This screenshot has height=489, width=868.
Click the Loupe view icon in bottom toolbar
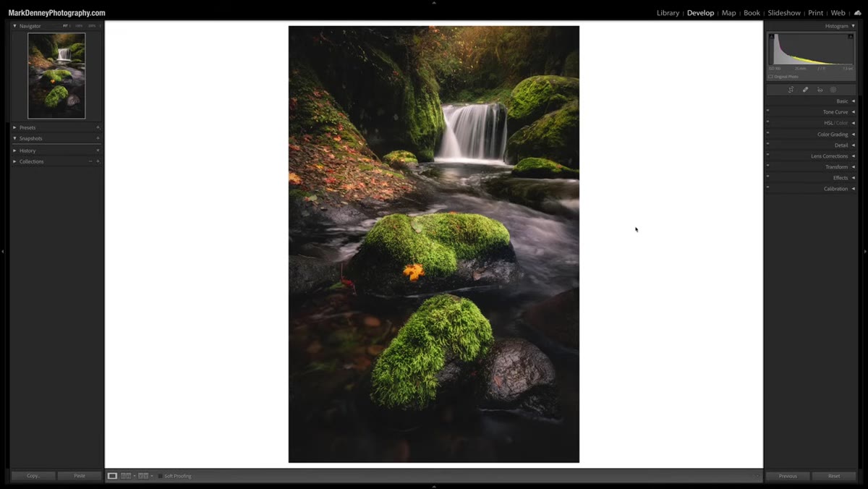coord(112,476)
